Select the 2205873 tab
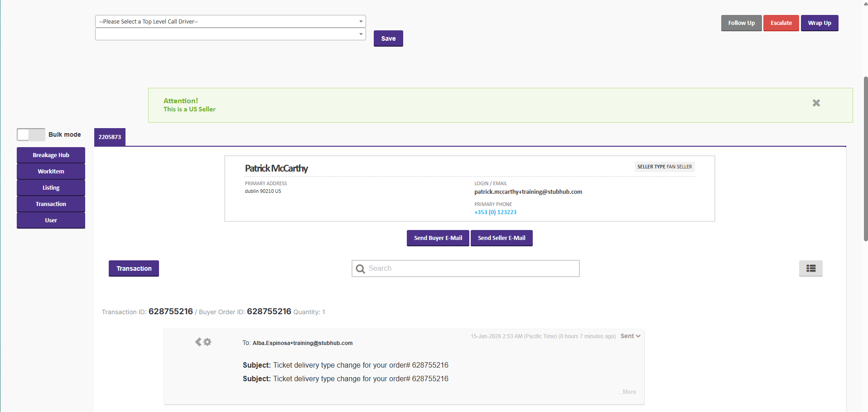 (110, 137)
